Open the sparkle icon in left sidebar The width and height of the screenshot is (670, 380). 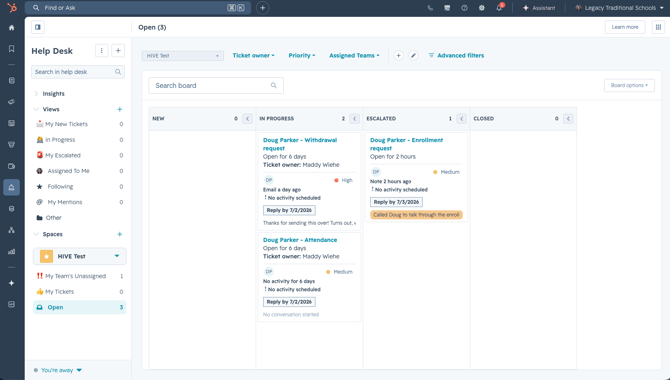(12, 283)
